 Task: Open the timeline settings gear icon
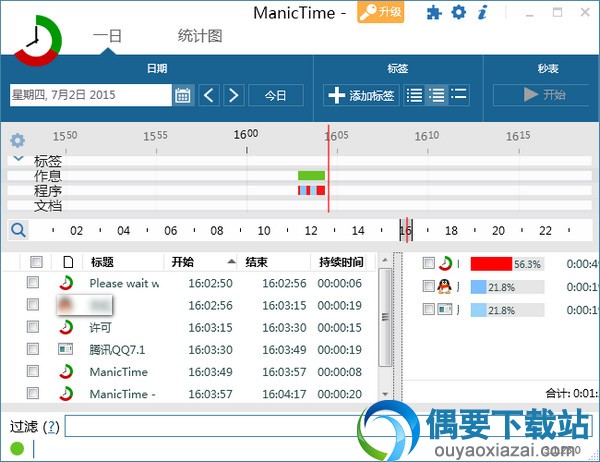pyautogui.click(x=18, y=140)
